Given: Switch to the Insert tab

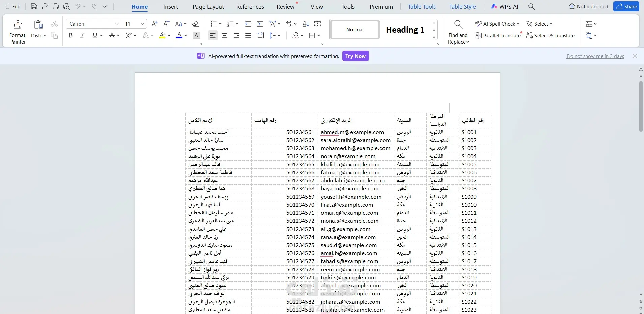Looking at the screenshot, I should click(x=171, y=7).
